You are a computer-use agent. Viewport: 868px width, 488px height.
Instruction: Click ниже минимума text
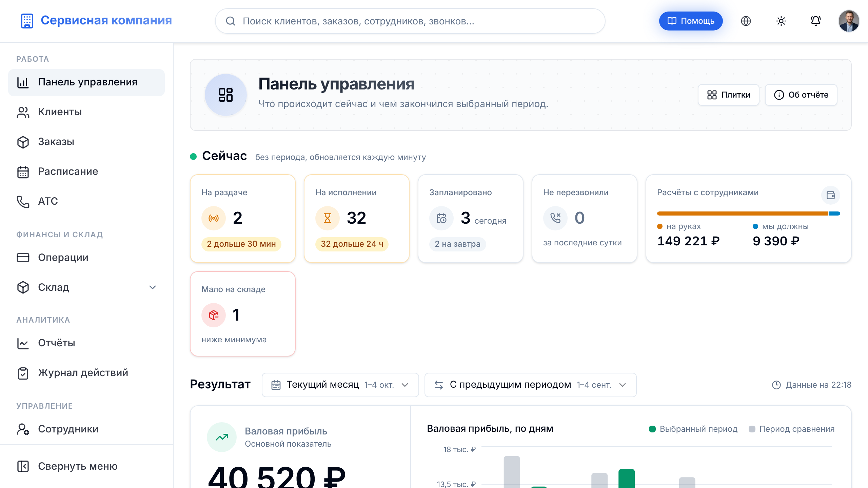click(234, 340)
